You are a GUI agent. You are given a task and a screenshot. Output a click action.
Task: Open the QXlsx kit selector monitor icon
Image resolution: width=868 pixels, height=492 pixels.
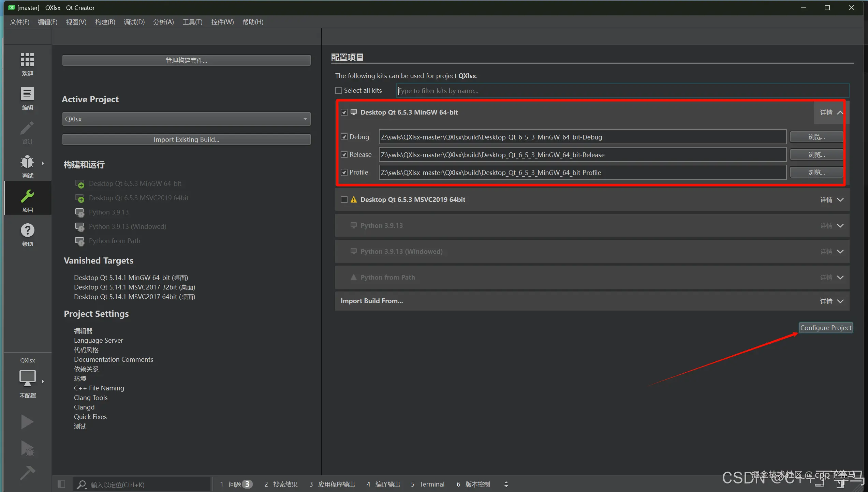coord(27,378)
